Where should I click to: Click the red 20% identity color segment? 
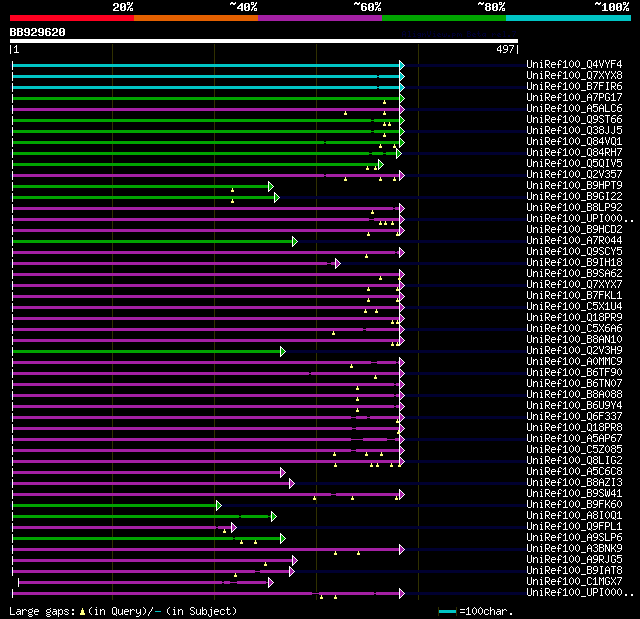tap(72, 18)
